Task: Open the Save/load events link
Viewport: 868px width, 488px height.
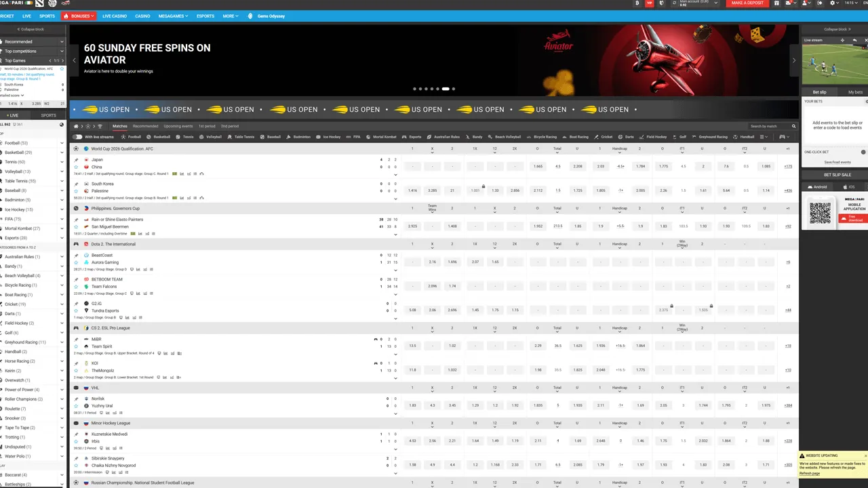Action: pyautogui.click(x=837, y=162)
